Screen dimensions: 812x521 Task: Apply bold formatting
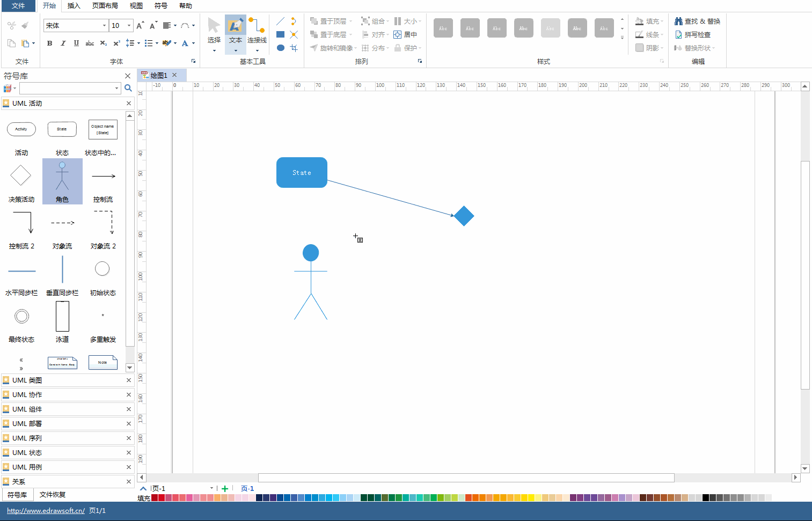pos(49,43)
